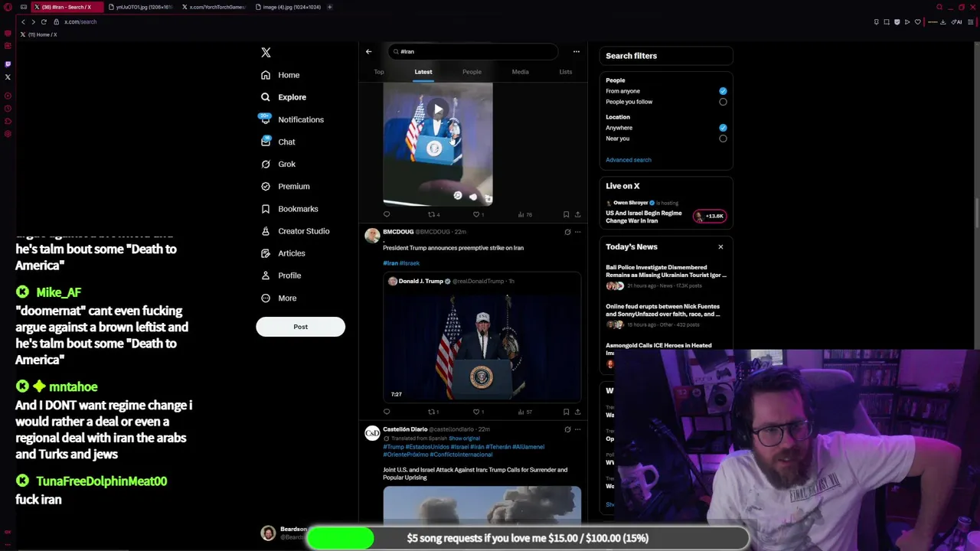Open Castellón Diario post more menu
Image resolution: width=980 pixels, height=551 pixels.
coord(577,429)
